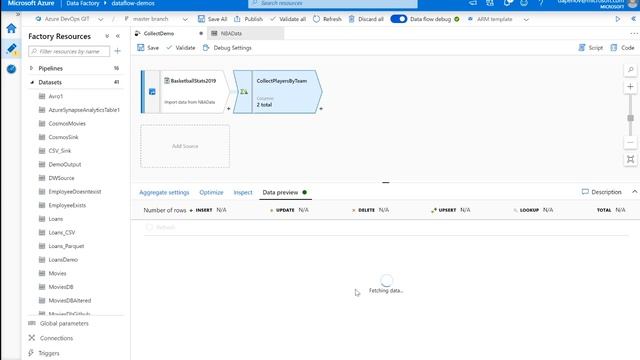The width and height of the screenshot is (640, 360).
Task: Switch to the Data preview tab
Action: [x=284, y=192]
